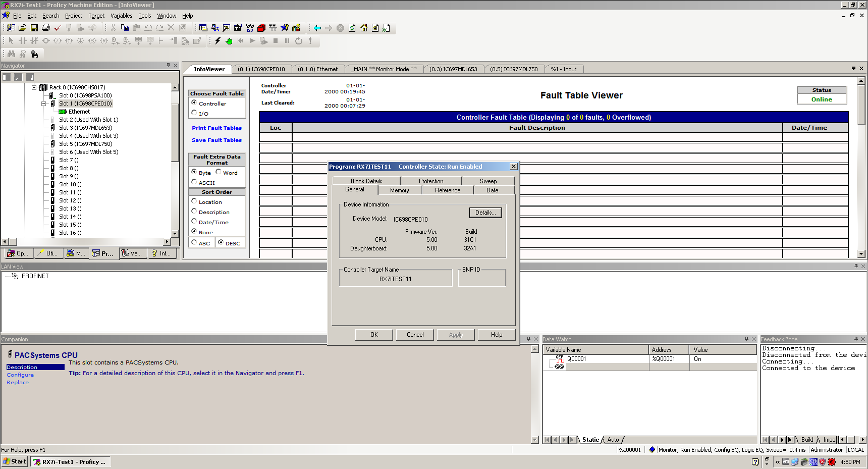
Task: Select the ASC sort order option
Action: pyautogui.click(x=194, y=243)
